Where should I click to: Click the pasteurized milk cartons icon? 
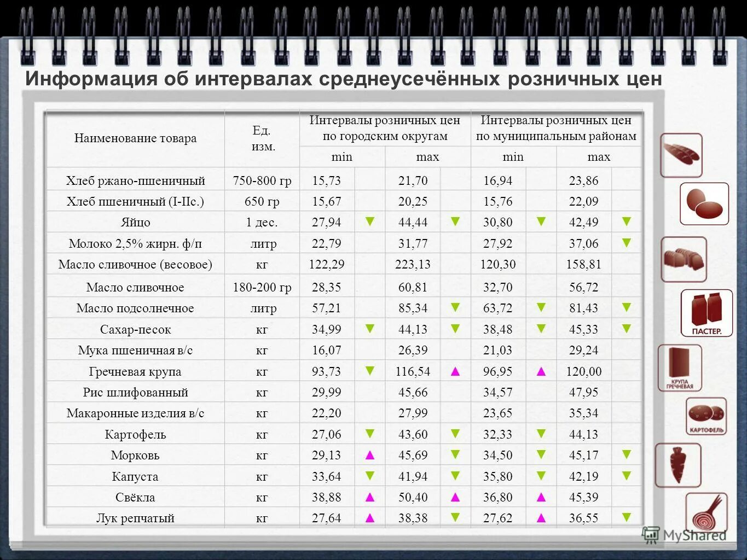click(x=707, y=313)
